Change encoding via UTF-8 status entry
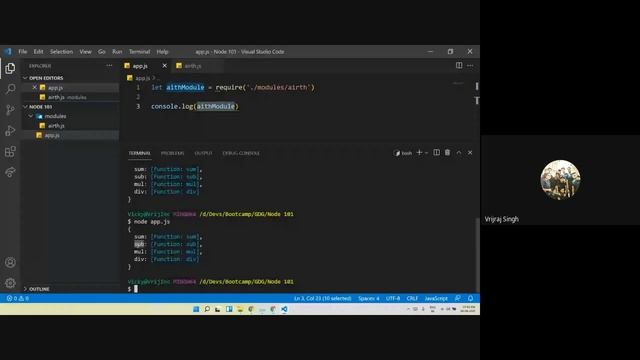 coord(393,298)
